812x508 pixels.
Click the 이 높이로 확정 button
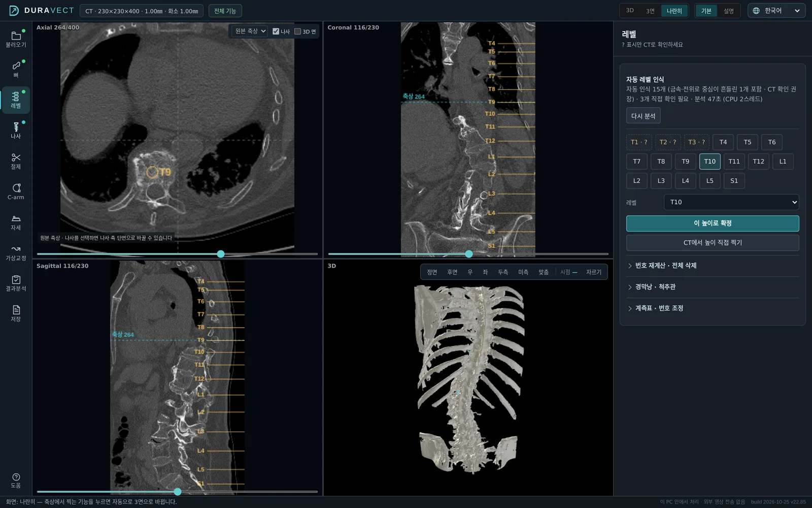point(713,224)
